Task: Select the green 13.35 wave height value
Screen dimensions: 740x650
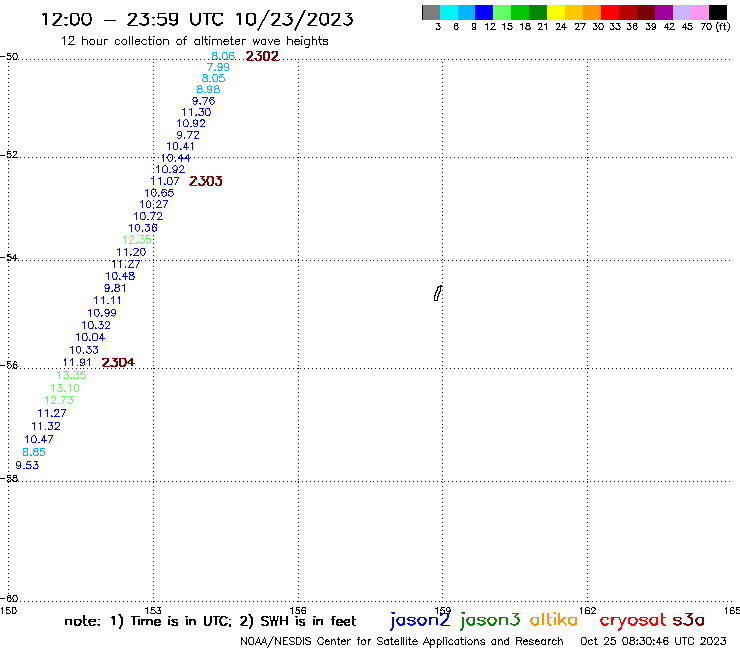Action: 71,375
